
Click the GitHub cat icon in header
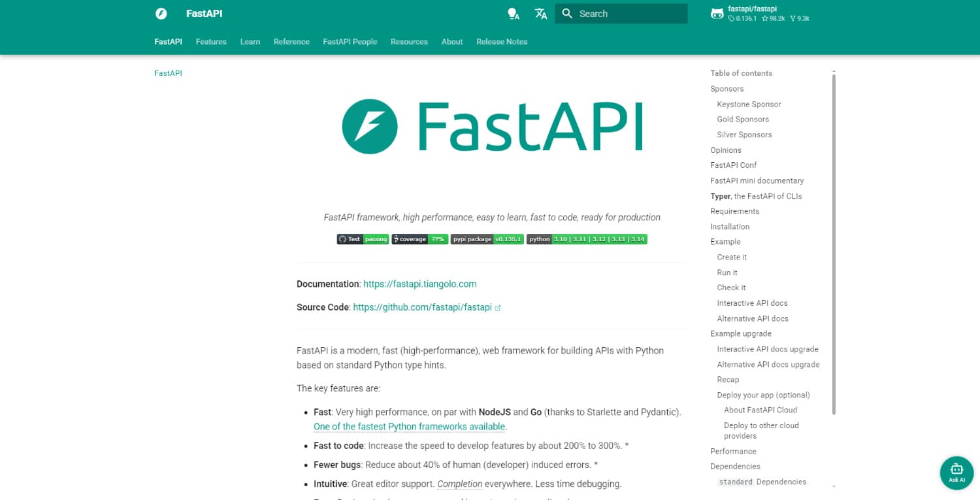pyautogui.click(x=717, y=14)
